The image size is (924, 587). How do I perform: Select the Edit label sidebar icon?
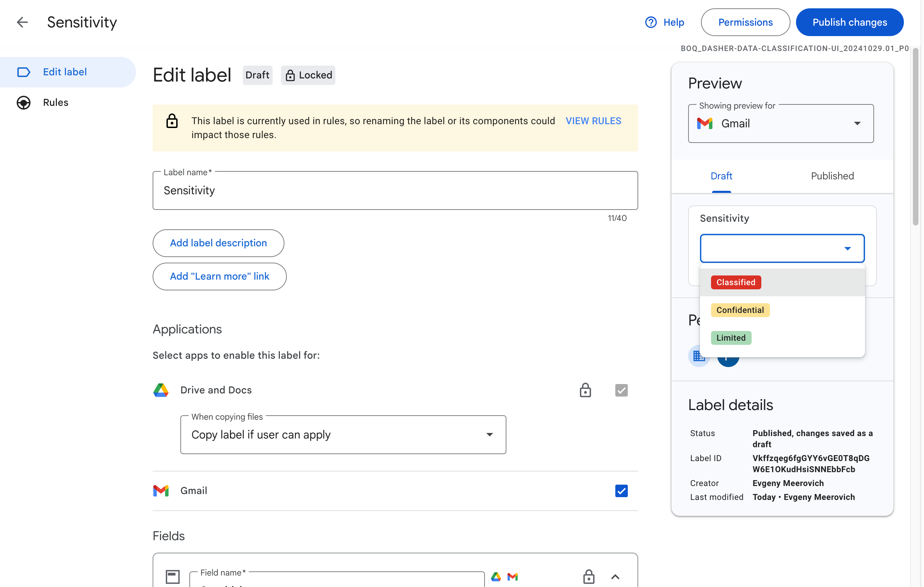click(x=24, y=72)
